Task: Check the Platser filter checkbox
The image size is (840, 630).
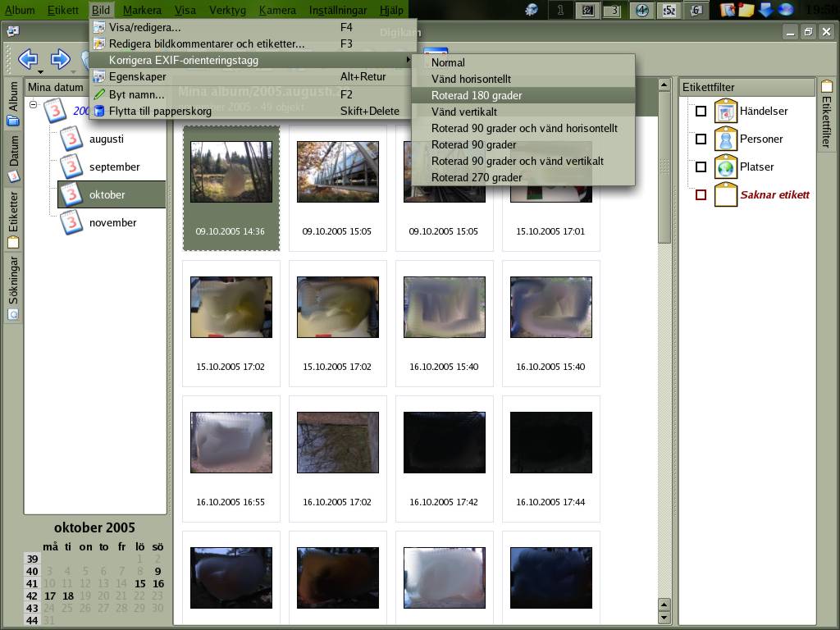Action: [x=701, y=167]
